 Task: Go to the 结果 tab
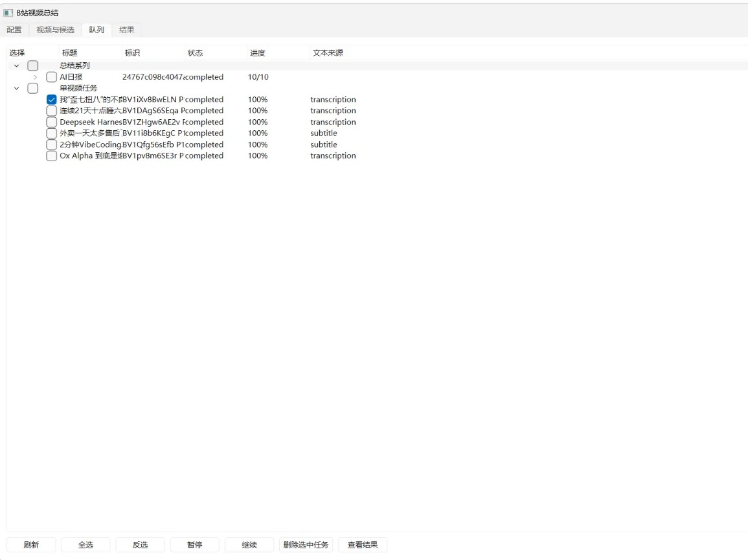(x=126, y=30)
